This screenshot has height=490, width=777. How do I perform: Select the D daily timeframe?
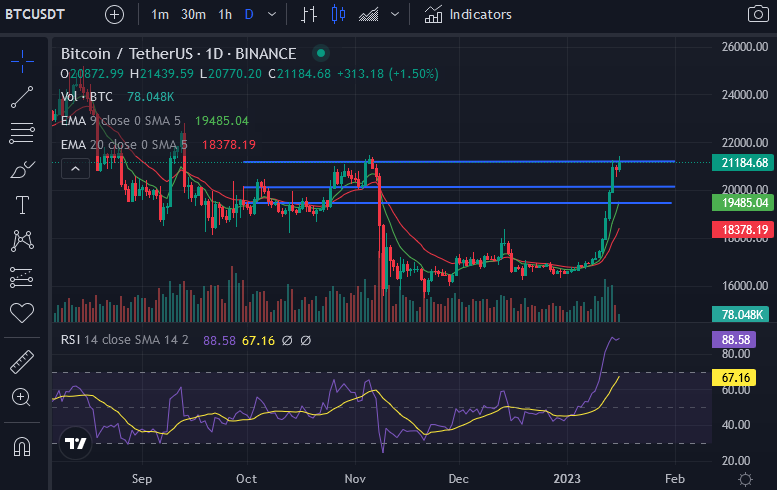click(249, 14)
